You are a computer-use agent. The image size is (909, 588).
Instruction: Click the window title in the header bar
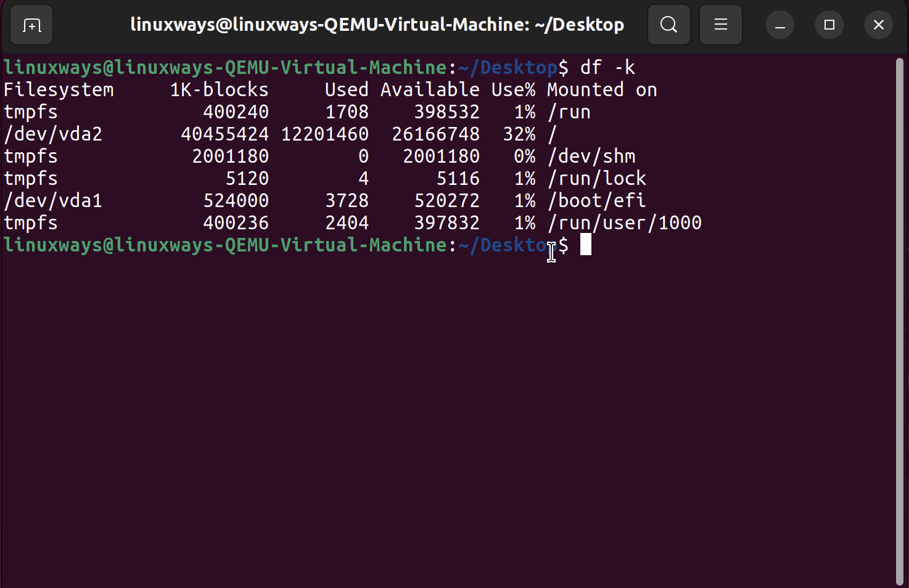click(377, 25)
